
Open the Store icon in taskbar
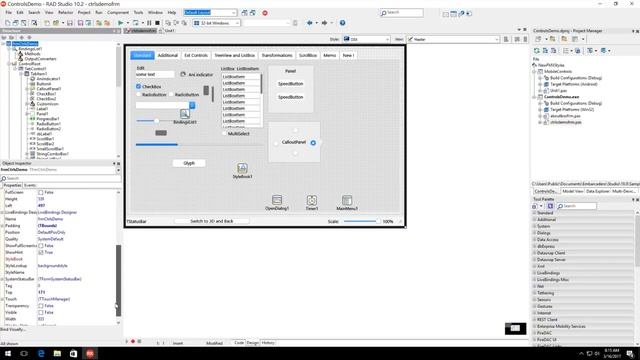pyautogui.click(x=73, y=353)
